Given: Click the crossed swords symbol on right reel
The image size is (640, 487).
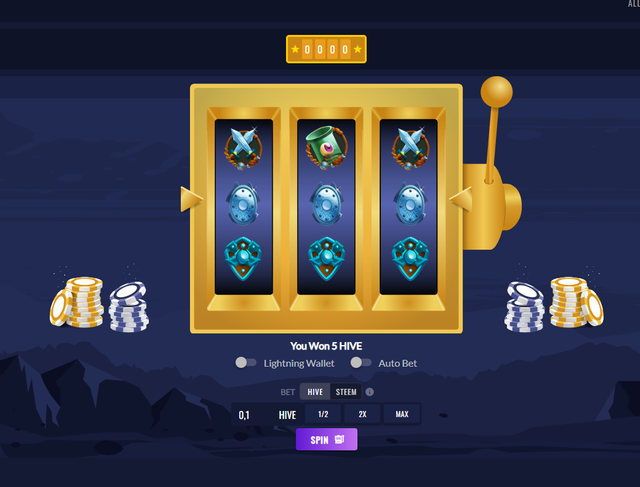Looking at the screenshot, I should coord(410,148).
